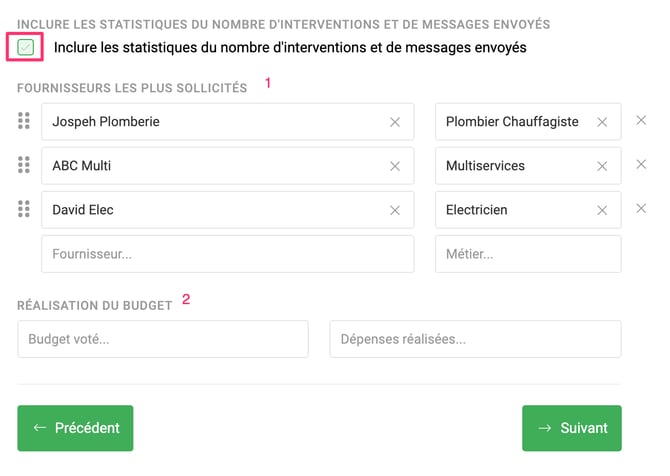Open the empty Fournisseur combo box
This screenshot has height=476, width=670.
point(227,254)
